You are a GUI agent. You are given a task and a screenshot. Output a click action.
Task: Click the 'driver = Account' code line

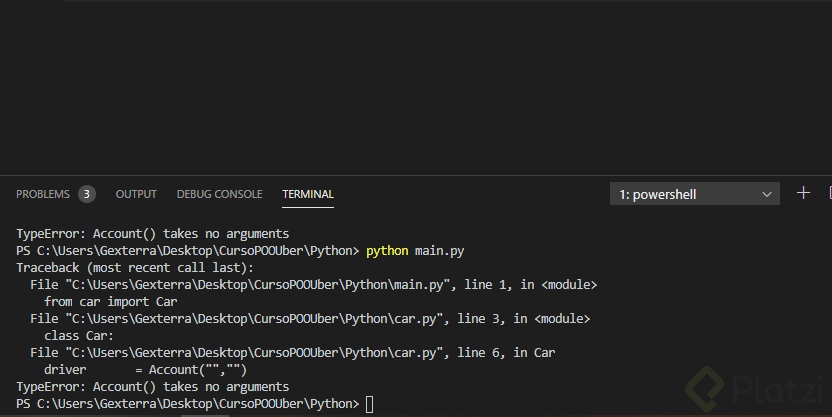[145, 369]
